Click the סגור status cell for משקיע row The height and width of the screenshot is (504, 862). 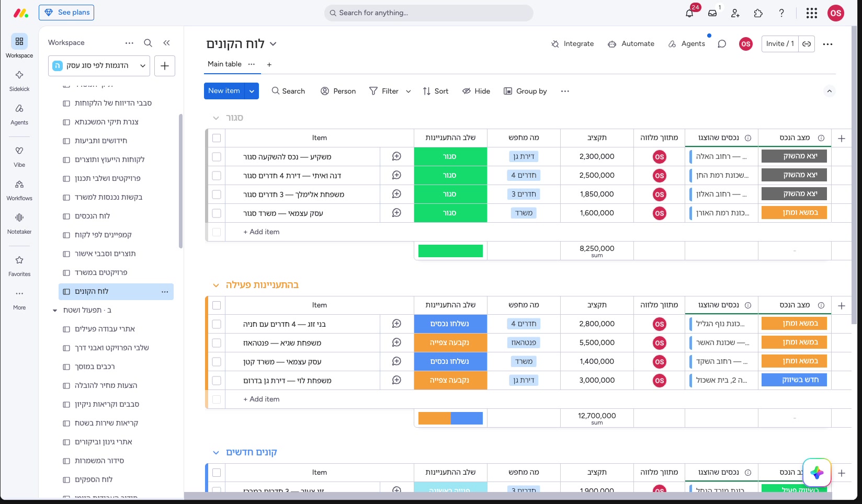point(450,157)
